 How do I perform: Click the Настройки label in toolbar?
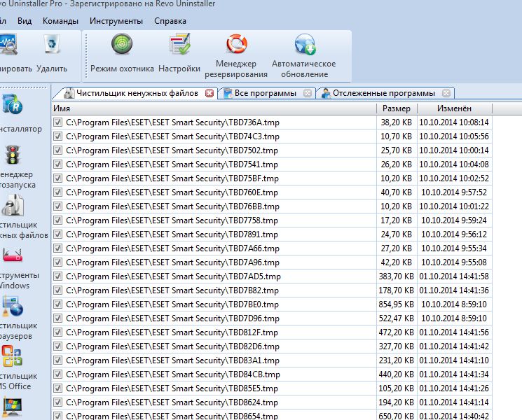179,69
